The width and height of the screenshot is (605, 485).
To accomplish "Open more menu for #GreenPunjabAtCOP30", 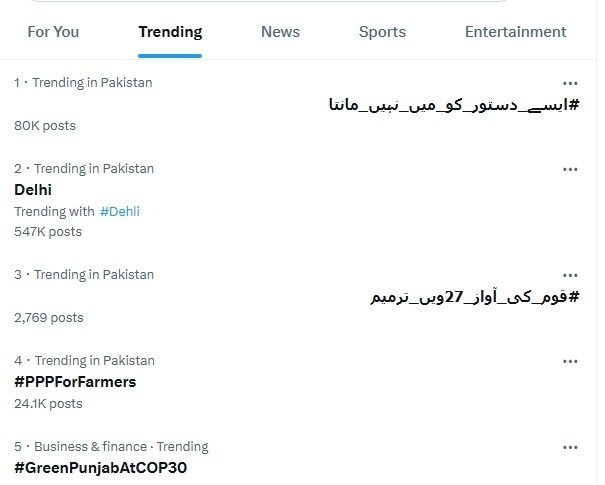I will [x=570, y=447].
